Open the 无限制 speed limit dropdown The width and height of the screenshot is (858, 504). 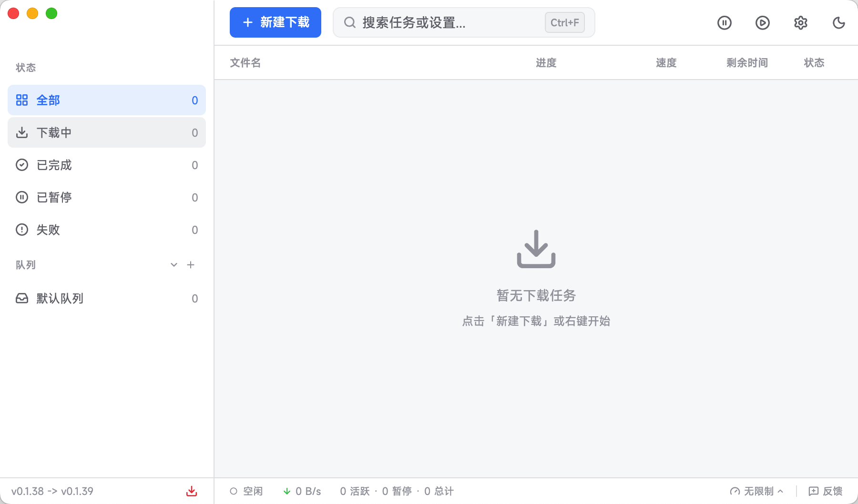tap(756, 491)
